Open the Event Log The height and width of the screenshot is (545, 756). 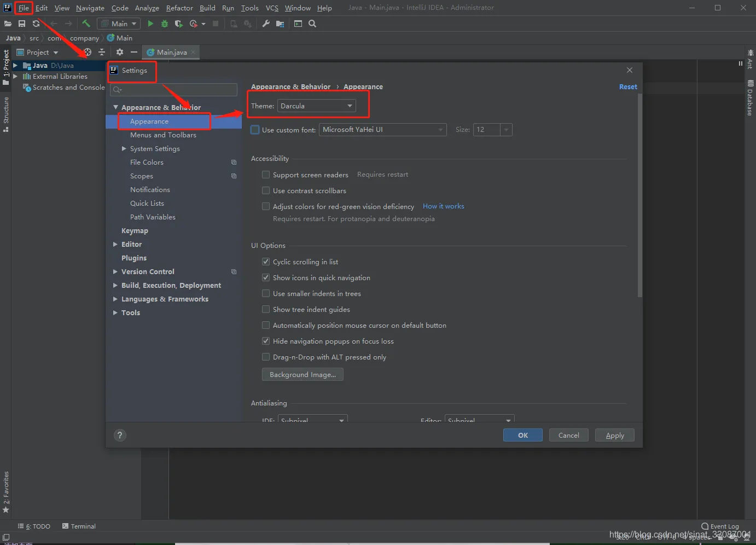pyautogui.click(x=720, y=526)
